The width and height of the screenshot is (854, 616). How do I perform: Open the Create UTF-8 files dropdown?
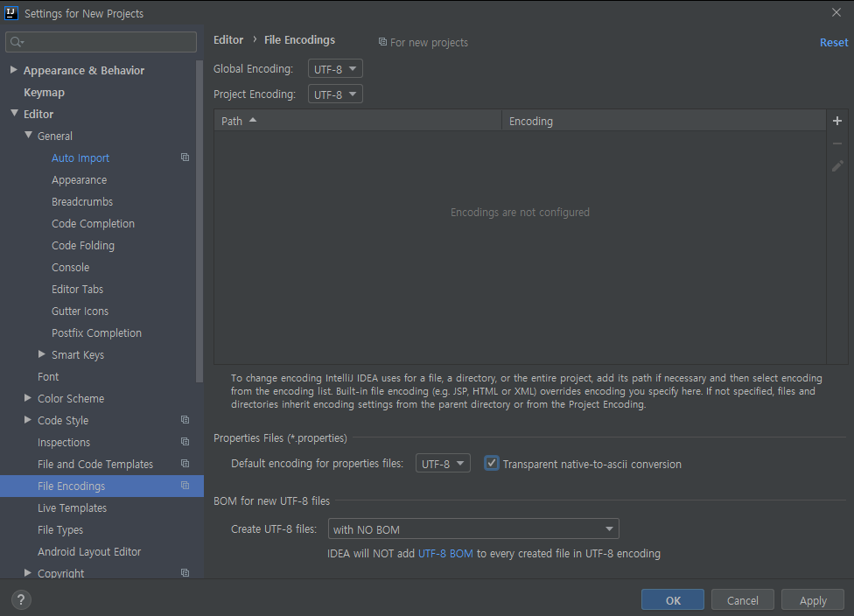473,529
